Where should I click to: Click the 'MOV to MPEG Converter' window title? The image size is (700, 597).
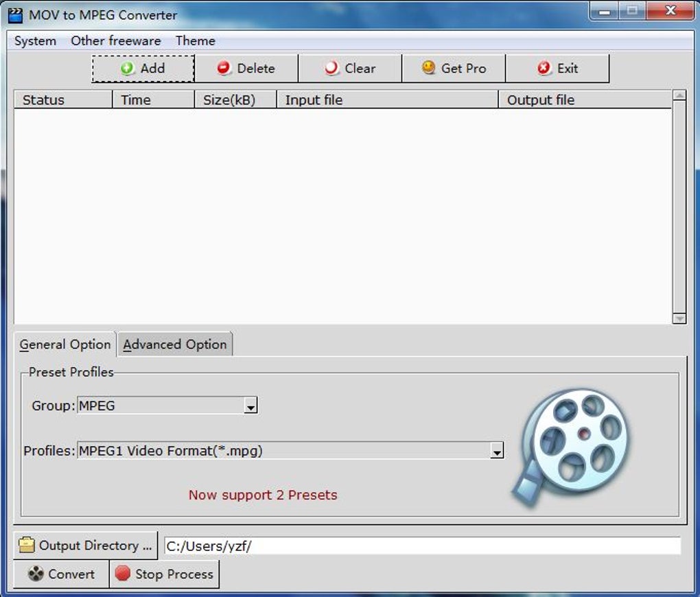tap(103, 15)
